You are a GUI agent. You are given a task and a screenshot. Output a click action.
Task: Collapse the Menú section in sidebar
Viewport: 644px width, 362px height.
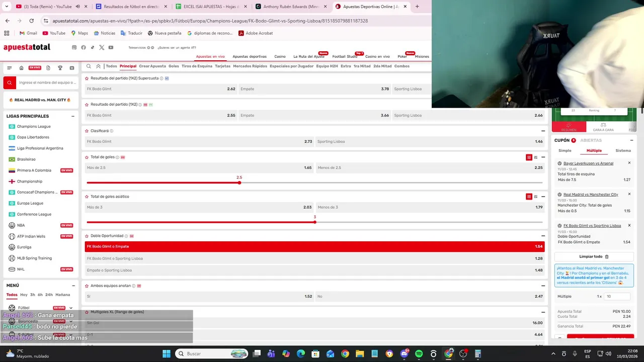click(73, 285)
